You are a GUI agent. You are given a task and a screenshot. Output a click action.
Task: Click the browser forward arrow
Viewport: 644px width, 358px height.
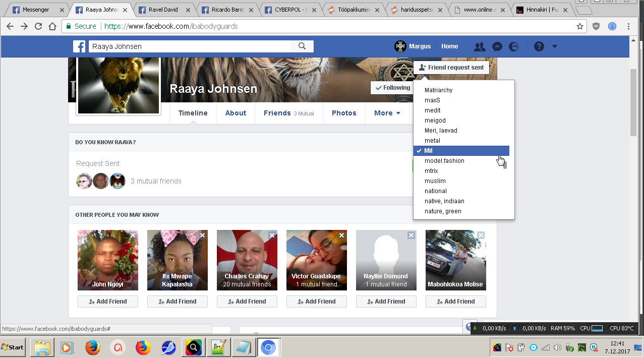[x=24, y=26]
